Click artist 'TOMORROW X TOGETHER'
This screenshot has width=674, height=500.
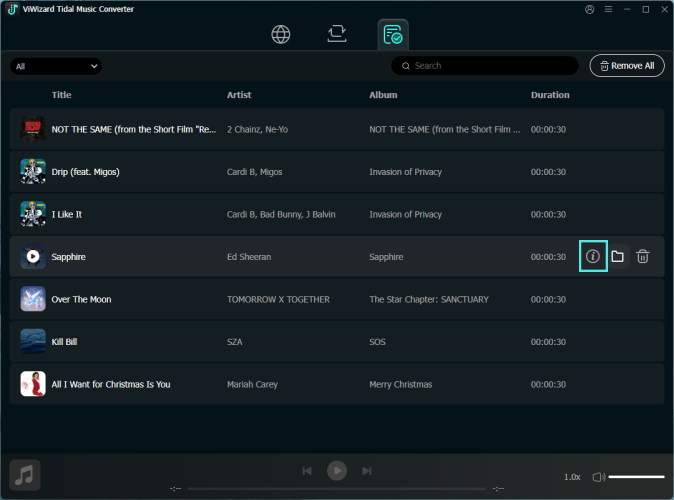(x=278, y=299)
